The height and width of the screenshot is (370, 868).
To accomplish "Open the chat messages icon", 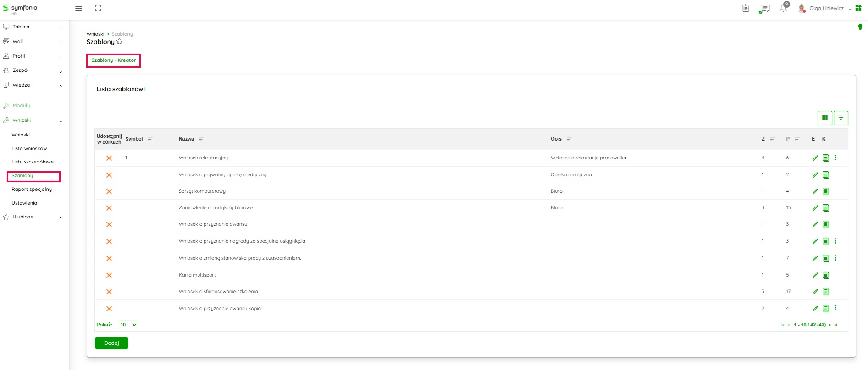I will tap(764, 8).
